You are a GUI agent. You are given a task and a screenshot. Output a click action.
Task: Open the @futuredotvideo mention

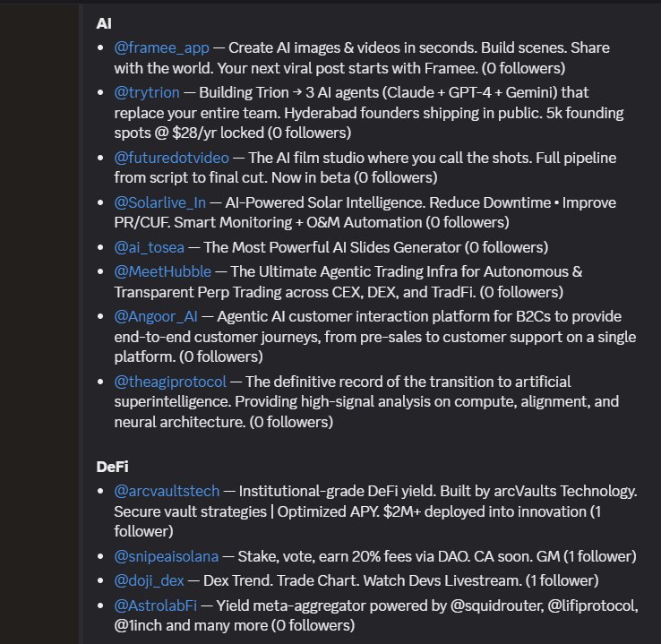point(170,157)
